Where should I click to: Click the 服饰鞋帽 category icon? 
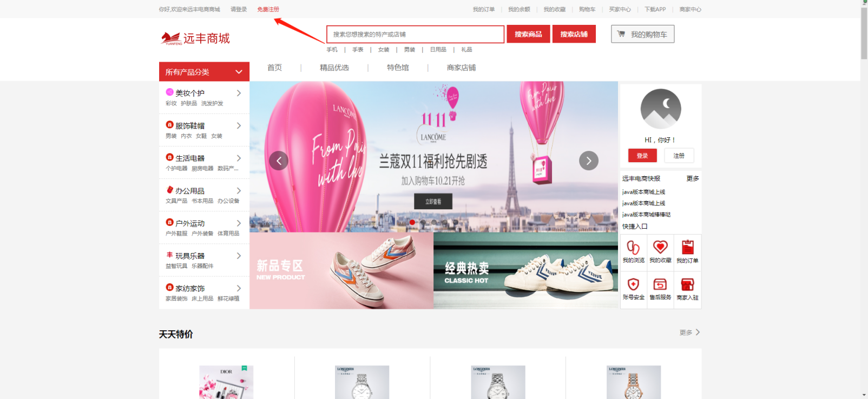click(169, 124)
